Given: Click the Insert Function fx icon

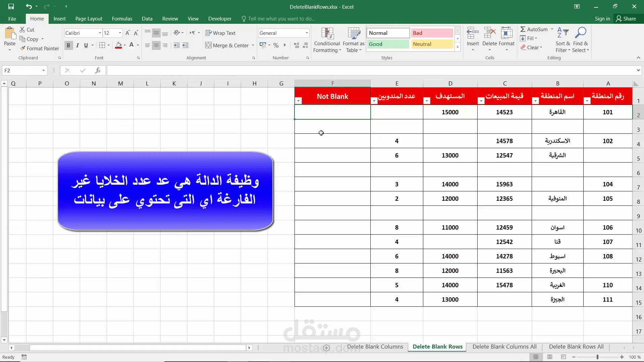Looking at the screenshot, I should 98,70.
